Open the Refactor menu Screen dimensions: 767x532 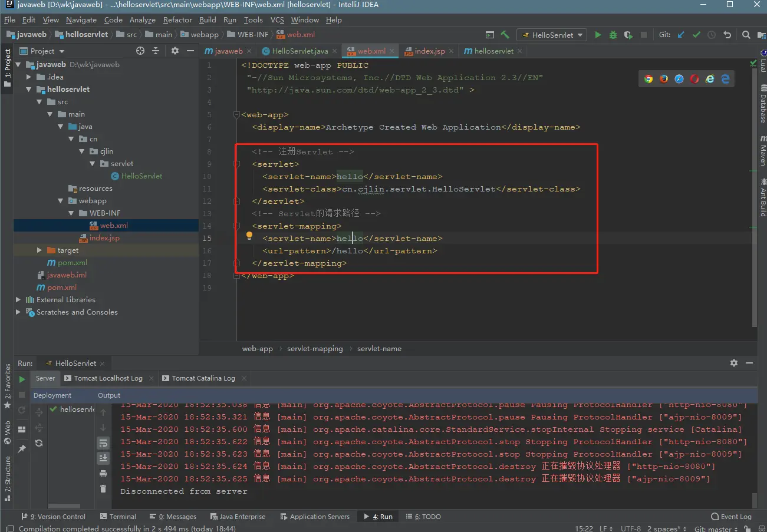point(177,19)
